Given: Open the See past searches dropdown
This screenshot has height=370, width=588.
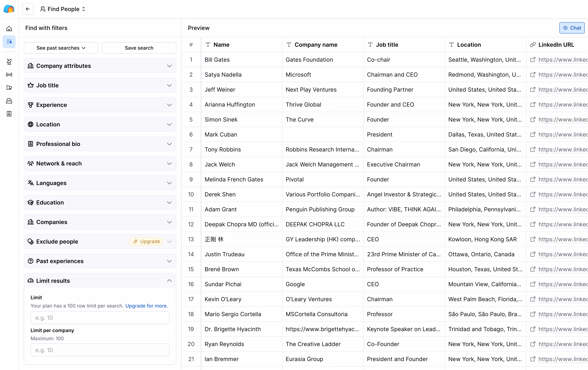Looking at the screenshot, I should tap(61, 48).
